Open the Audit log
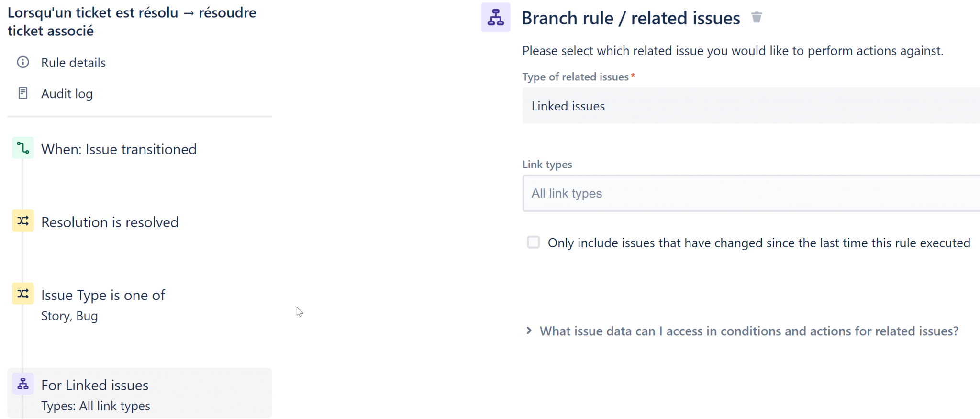 67,94
